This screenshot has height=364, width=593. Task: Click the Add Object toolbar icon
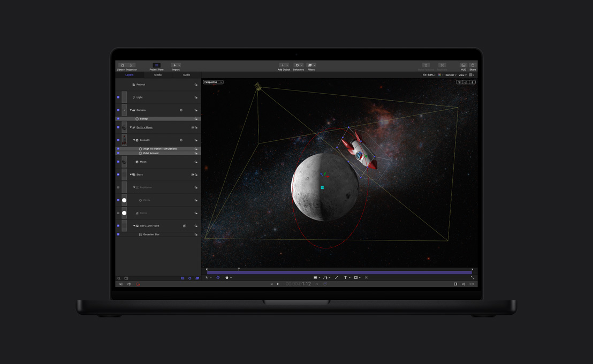coord(282,65)
